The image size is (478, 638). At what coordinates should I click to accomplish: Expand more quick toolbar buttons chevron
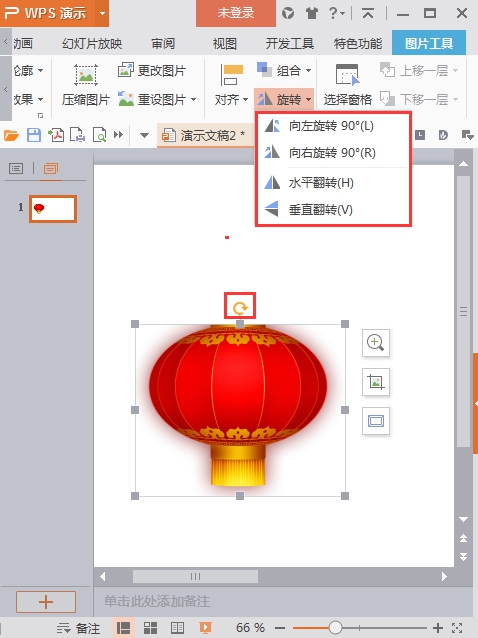coord(118,135)
